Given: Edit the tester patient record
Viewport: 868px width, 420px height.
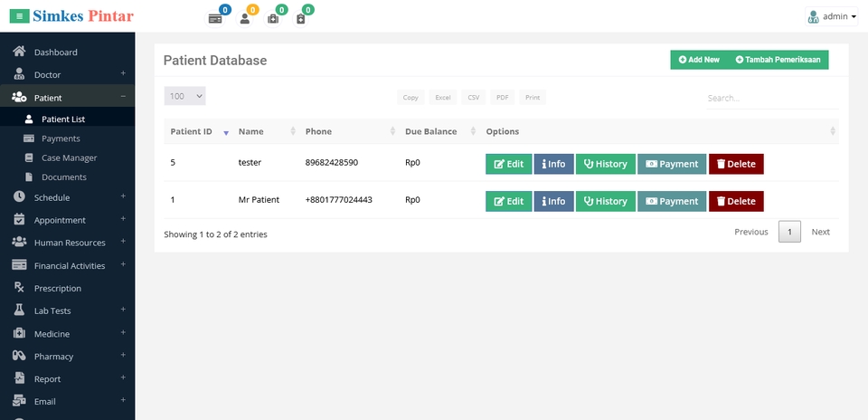Looking at the screenshot, I should [x=509, y=164].
